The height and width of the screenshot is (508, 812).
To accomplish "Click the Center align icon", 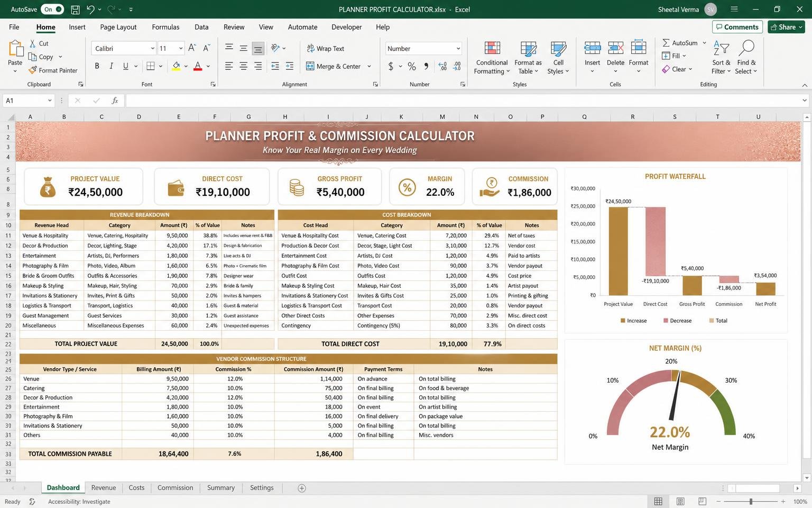I will [x=243, y=66].
